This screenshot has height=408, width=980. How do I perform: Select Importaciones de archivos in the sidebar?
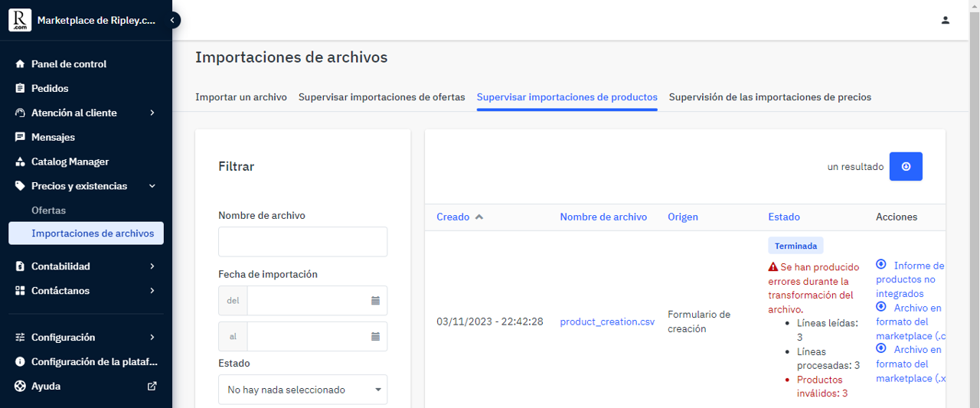[x=86, y=233]
